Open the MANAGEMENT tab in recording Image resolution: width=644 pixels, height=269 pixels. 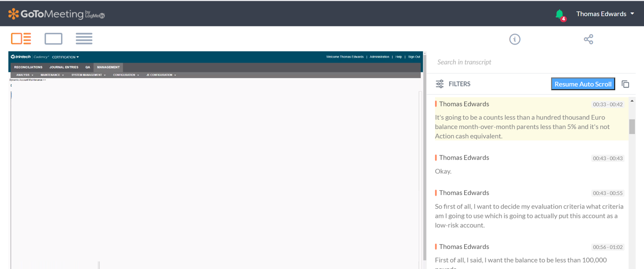click(108, 67)
